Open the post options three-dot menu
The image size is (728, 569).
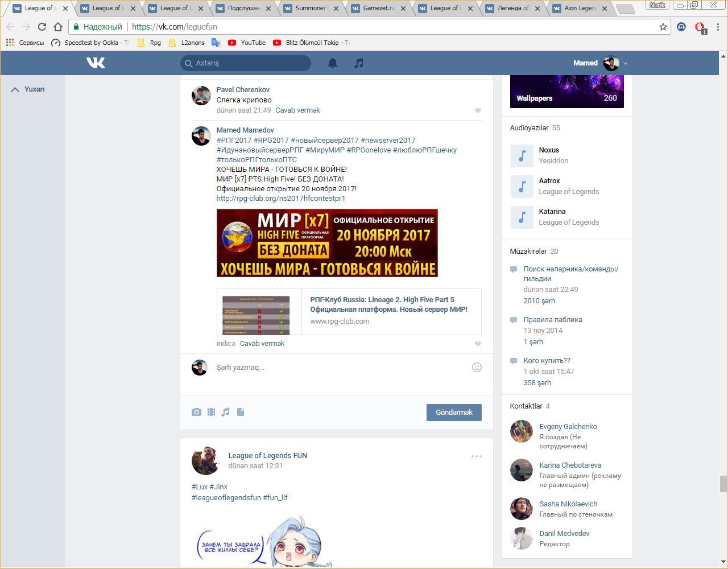[x=477, y=456]
